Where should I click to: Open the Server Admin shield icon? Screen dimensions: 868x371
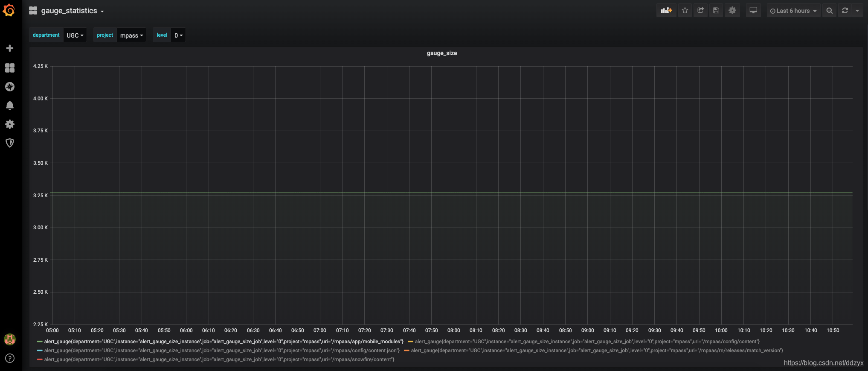[x=10, y=143]
